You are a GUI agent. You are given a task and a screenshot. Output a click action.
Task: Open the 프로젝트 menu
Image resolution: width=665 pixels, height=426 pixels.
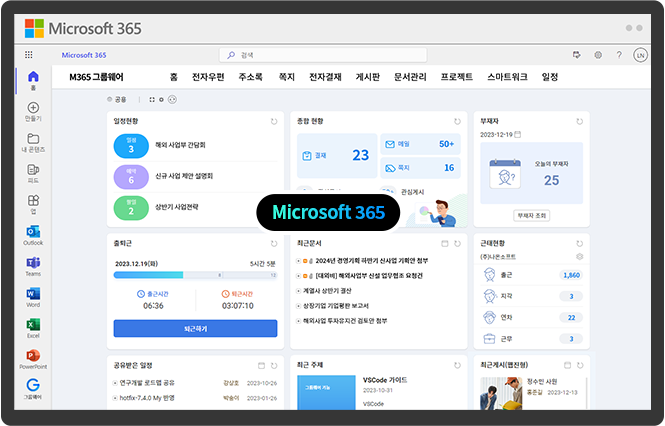[x=457, y=77]
